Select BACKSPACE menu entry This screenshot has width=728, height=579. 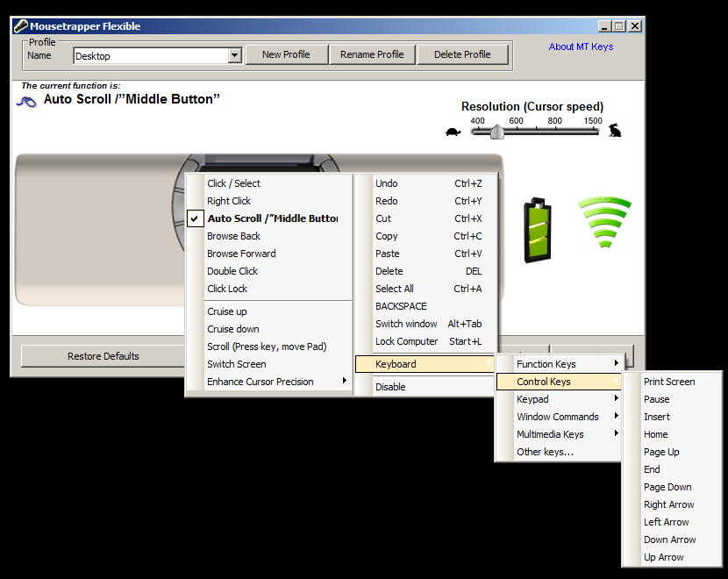[426, 306]
